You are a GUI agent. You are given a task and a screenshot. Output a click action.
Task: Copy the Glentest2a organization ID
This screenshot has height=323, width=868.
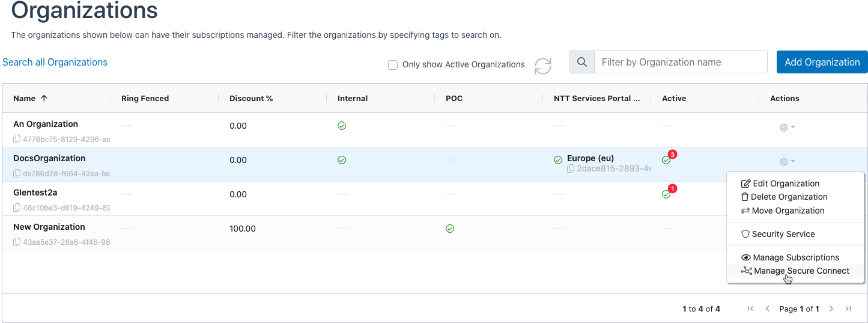click(x=17, y=208)
